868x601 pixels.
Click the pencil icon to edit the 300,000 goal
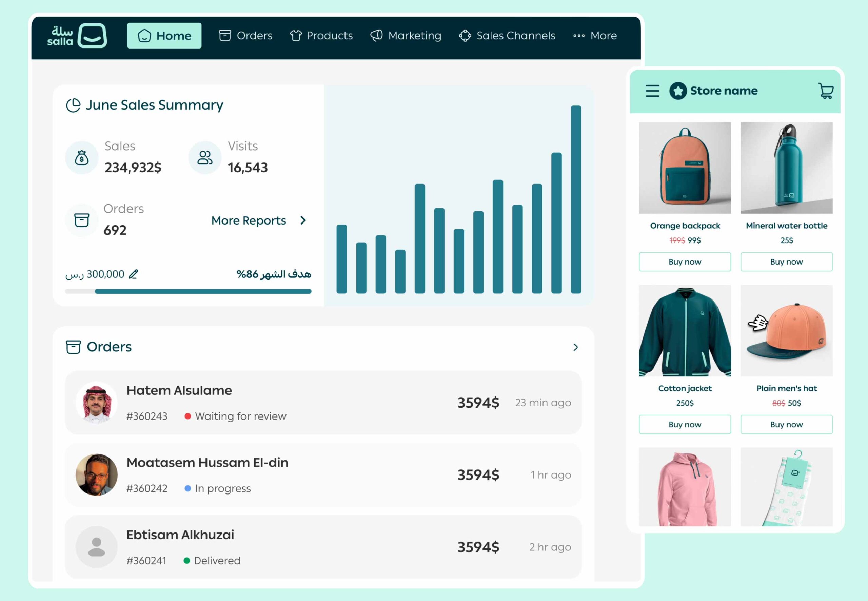134,274
